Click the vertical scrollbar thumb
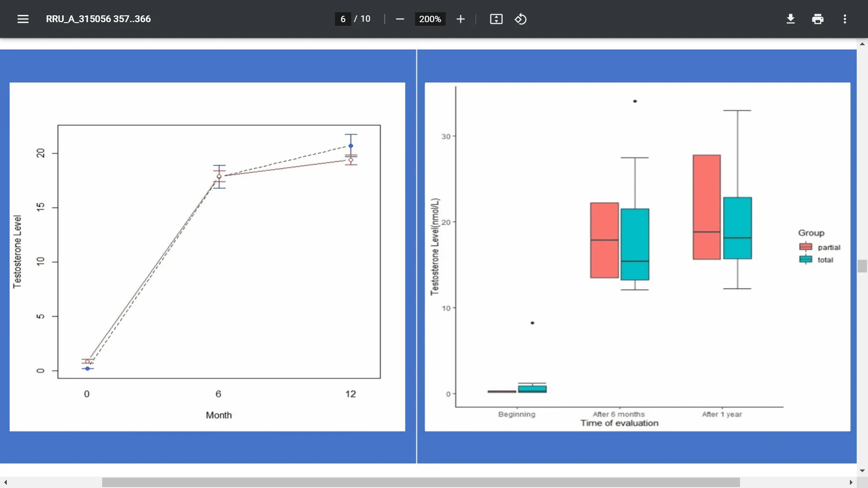The height and width of the screenshot is (488, 868). [x=862, y=266]
